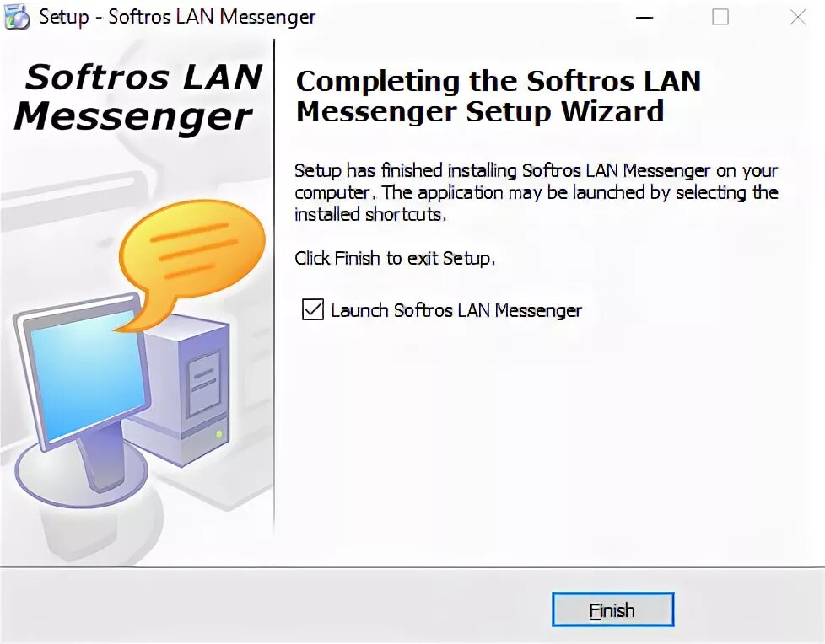825x644 pixels.
Task: Click the horizontal separator above the Finish button
Action: (412, 567)
